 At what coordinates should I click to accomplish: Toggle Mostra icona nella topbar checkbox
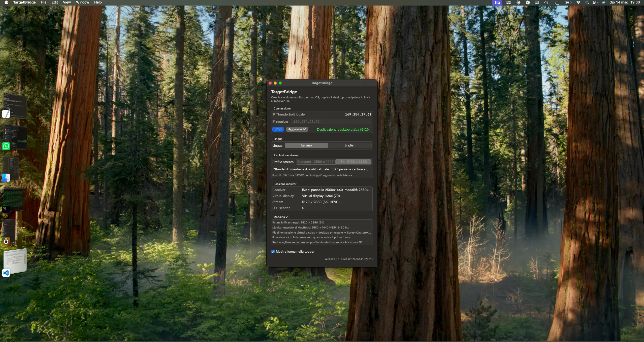(273, 251)
